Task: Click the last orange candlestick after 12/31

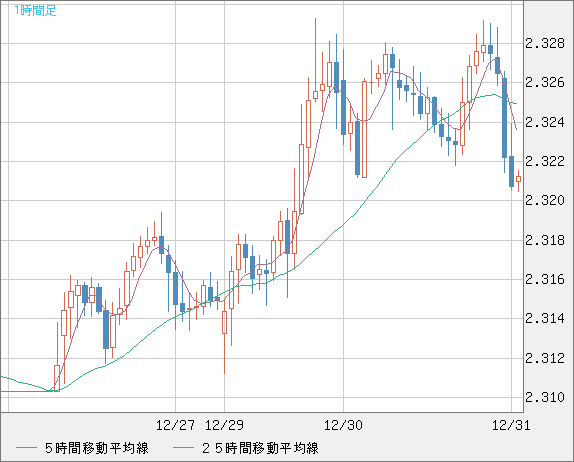Action: 518,179
